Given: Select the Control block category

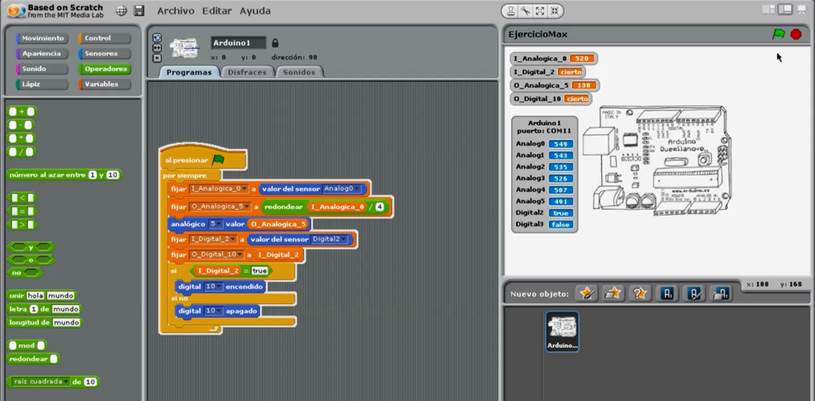Looking at the screenshot, I should tap(104, 38).
